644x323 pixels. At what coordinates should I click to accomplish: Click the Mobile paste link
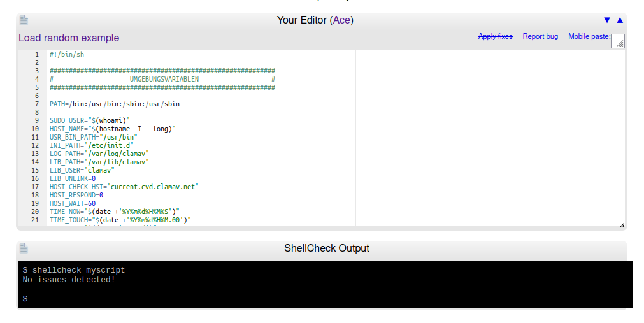(x=589, y=36)
